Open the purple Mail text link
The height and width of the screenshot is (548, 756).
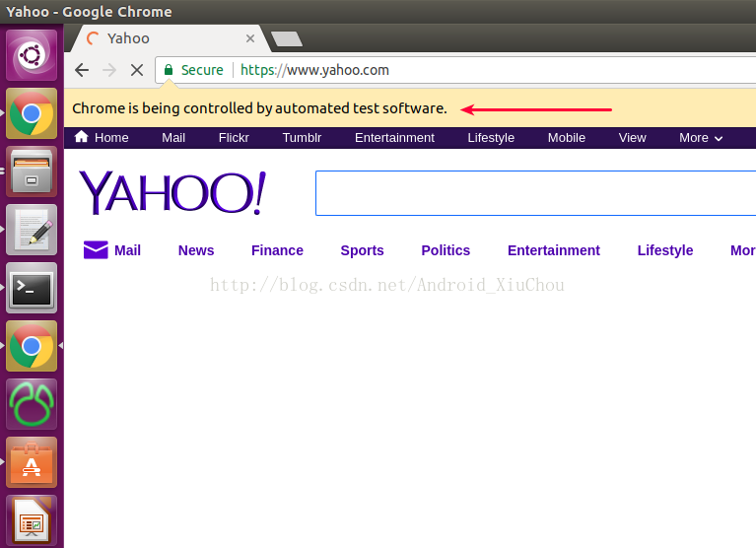click(127, 250)
